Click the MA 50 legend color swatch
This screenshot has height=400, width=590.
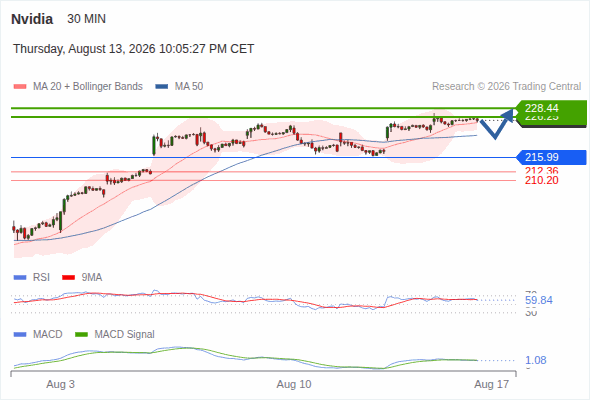(x=162, y=87)
